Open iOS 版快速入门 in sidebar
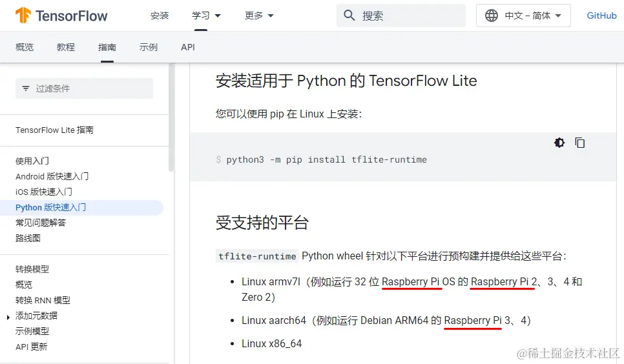This screenshot has height=364, width=624. 44,192
